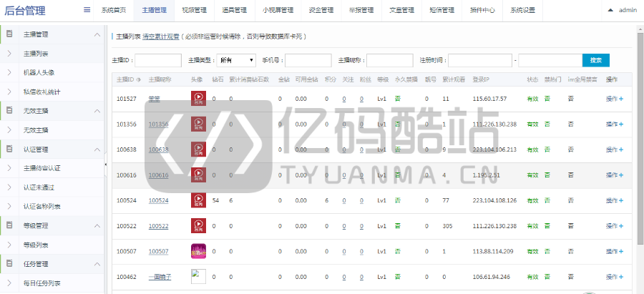Click the 等级管理 section icon in sidebar

pyautogui.click(x=9, y=226)
